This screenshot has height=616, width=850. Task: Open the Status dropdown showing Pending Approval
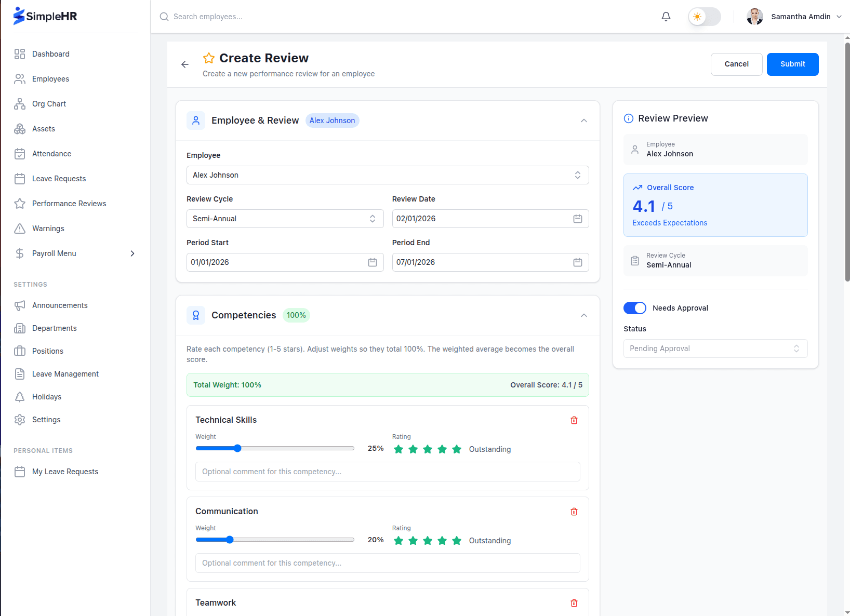coord(715,348)
